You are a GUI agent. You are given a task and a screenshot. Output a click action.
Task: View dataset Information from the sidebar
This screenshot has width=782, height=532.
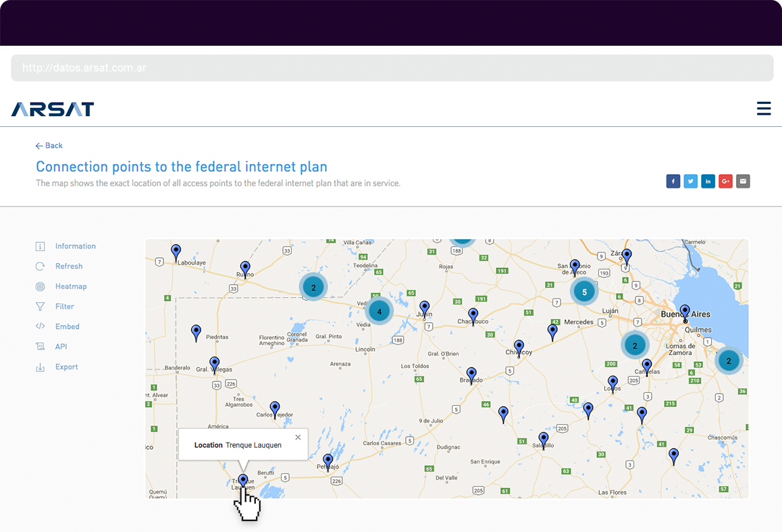tap(75, 246)
